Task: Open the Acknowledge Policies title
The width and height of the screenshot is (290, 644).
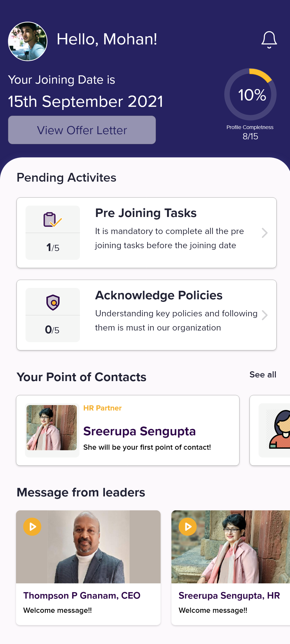Action: [x=159, y=295]
